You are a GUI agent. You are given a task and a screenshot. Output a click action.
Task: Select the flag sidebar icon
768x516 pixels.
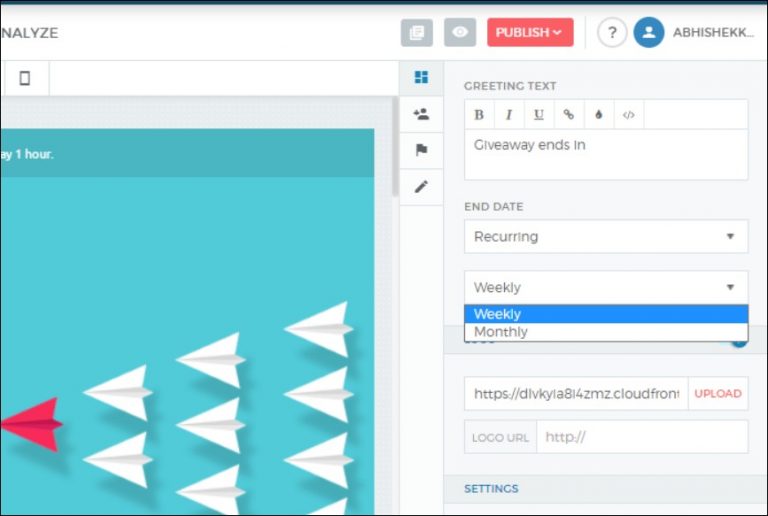pos(421,150)
